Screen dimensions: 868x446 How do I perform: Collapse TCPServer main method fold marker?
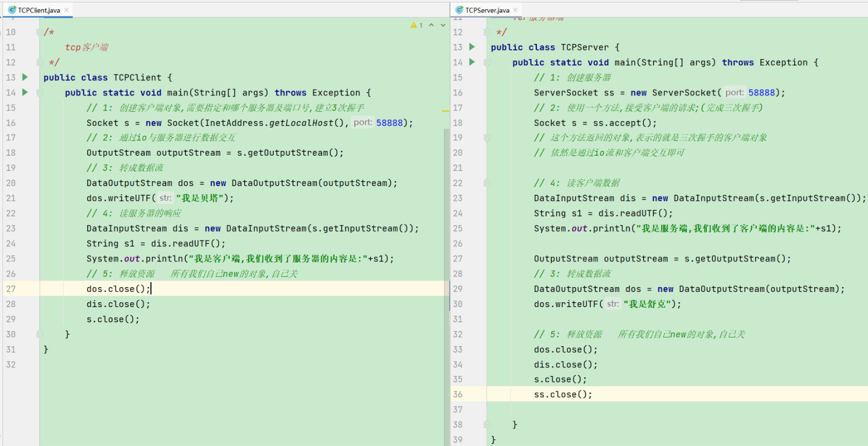click(x=487, y=62)
